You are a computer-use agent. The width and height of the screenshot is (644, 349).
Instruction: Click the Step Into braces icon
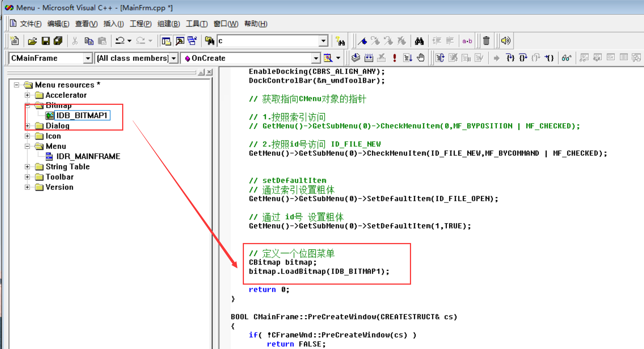510,58
